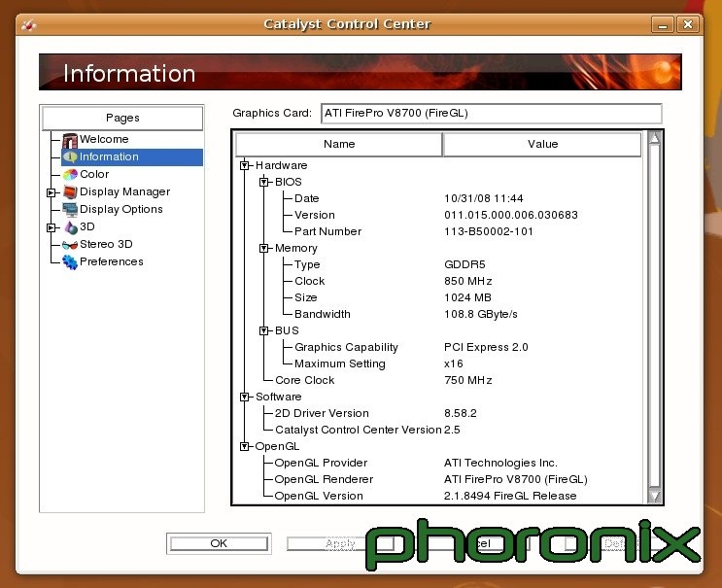
Task: Click the Apply button
Action: (x=340, y=543)
